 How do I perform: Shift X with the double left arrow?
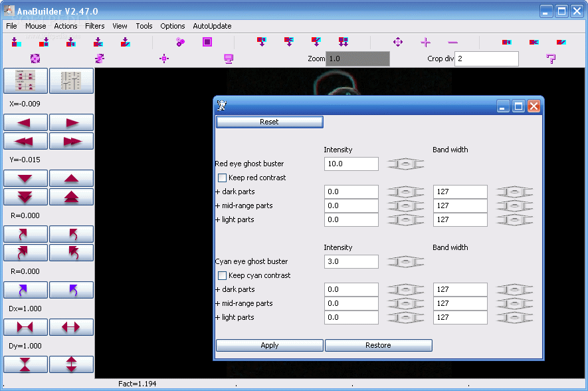coord(25,141)
